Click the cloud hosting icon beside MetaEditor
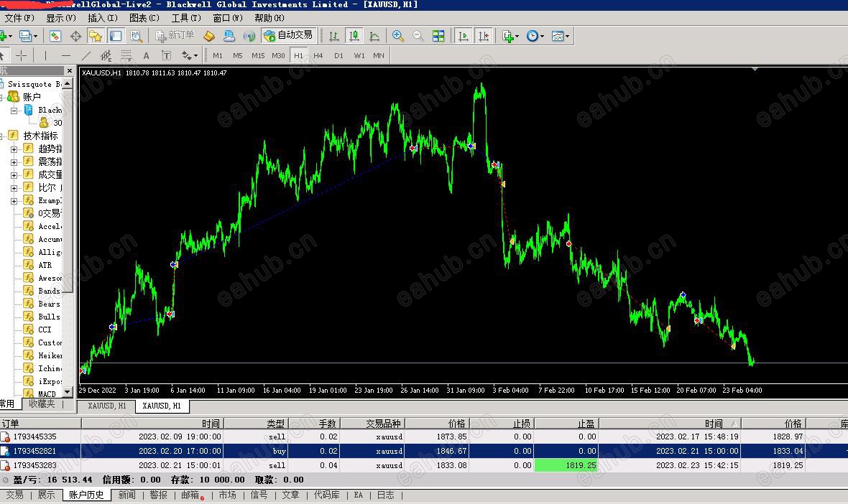The image size is (848, 504). pyautogui.click(x=229, y=36)
